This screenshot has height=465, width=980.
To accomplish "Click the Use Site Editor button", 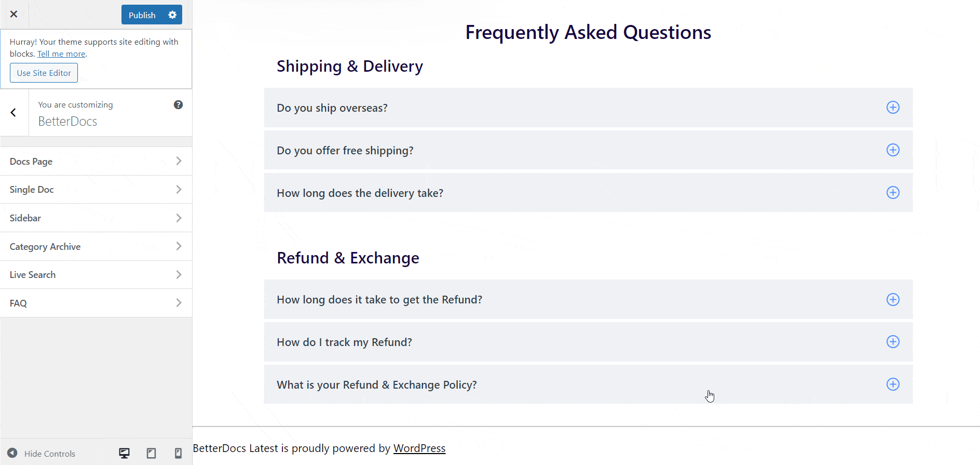I will pos(44,73).
